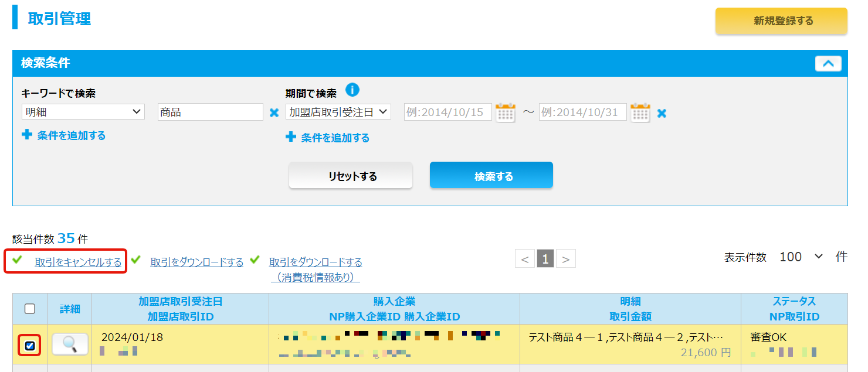Focus the end date field 例:2014/10/31
This screenshot has width=868, height=372.
583,112
